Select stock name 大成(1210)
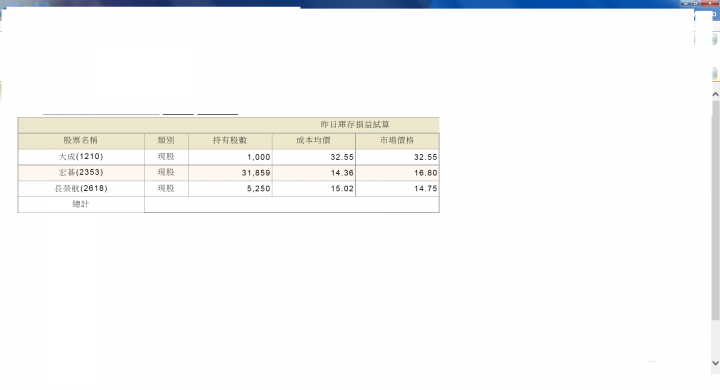Image resolution: width=720 pixels, height=390 pixels. (x=81, y=157)
